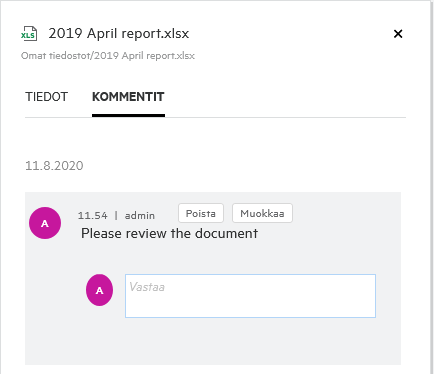Viewport: 434px width, 374px height.
Task: Click the XLS file type icon
Action: coord(29,33)
